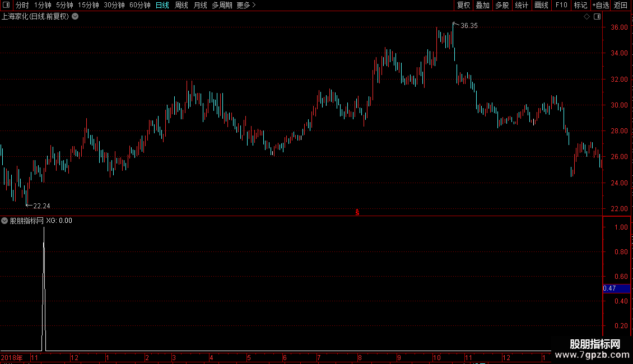Switch to 日线 daily chart

tap(162, 5)
